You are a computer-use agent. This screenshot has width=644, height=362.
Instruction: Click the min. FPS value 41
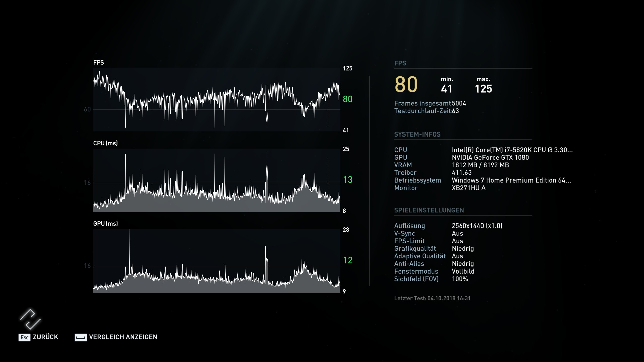click(x=447, y=89)
